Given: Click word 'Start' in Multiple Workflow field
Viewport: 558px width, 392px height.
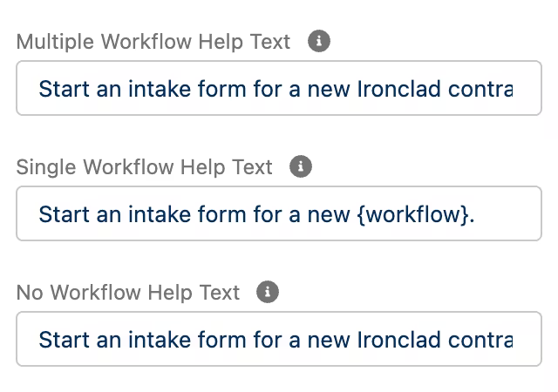Looking at the screenshot, I should [64, 89].
